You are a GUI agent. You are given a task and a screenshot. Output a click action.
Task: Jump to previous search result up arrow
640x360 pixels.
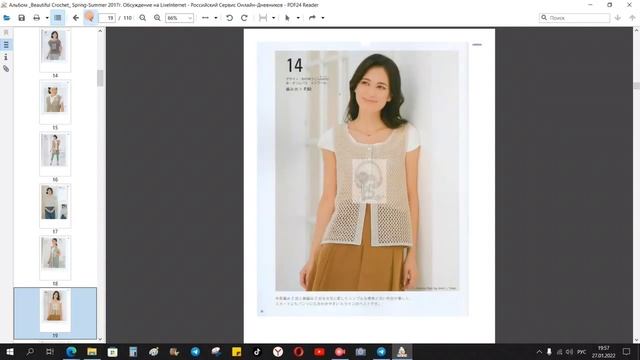click(632, 18)
